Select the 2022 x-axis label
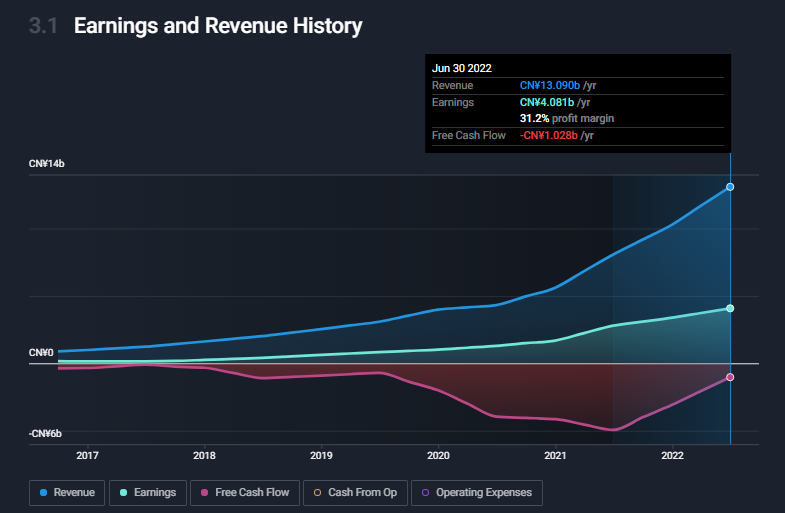Screen dimensions: 785x513 click(x=672, y=455)
